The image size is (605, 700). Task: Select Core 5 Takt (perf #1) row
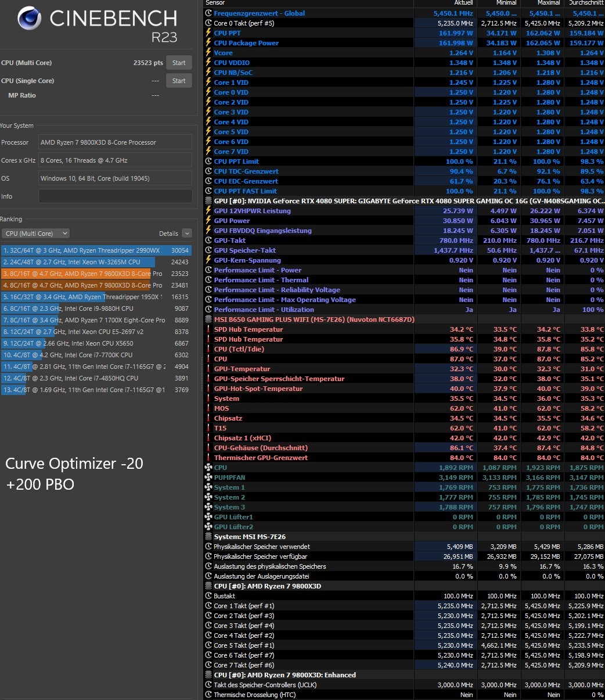(x=405, y=645)
